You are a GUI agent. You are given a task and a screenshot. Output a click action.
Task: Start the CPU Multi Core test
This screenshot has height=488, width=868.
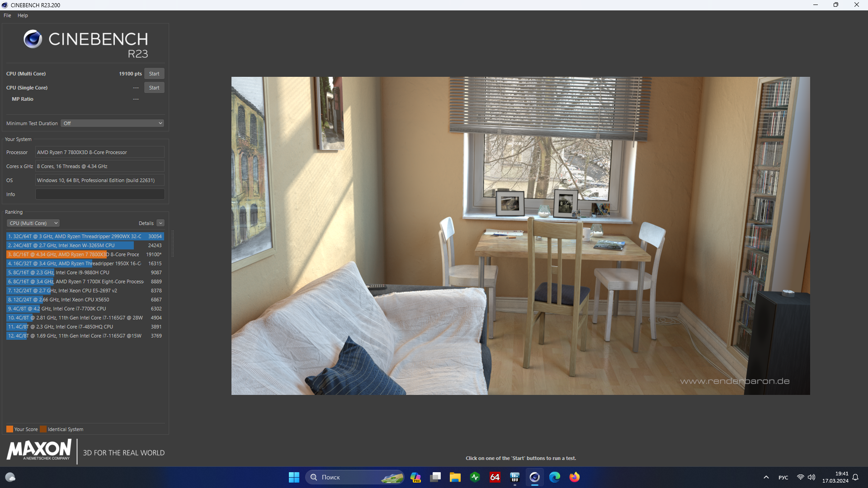tap(154, 74)
